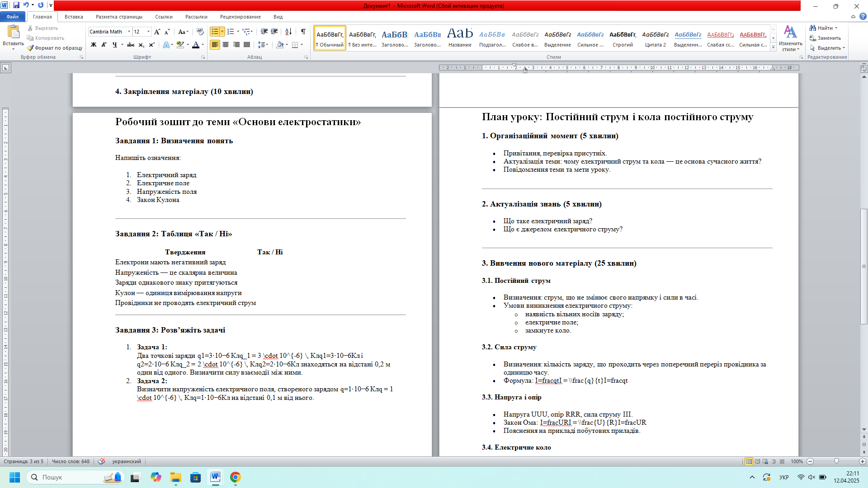The image size is (868, 488).
Task: Apply the Название style
Action: click(460, 38)
